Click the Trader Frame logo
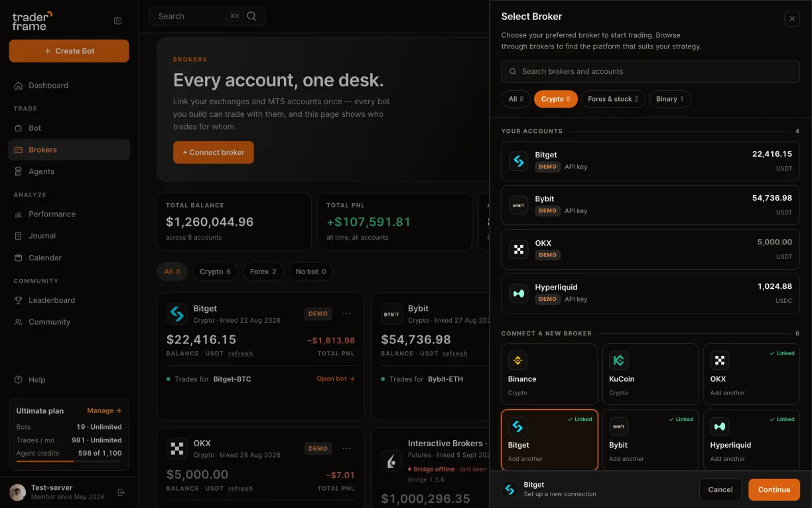Viewport: 812px width, 508px height. coord(32,21)
